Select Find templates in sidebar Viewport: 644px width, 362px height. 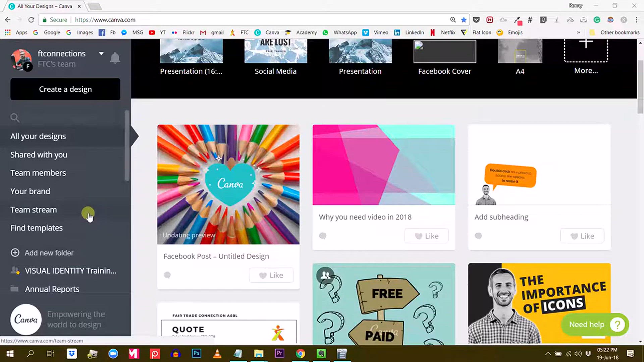point(37,228)
